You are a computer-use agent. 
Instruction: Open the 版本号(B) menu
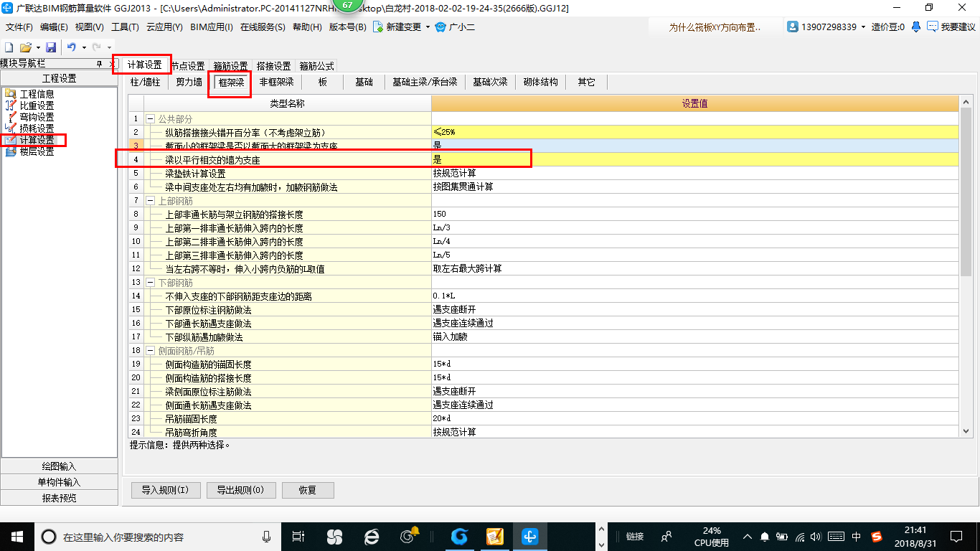coord(347,27)
